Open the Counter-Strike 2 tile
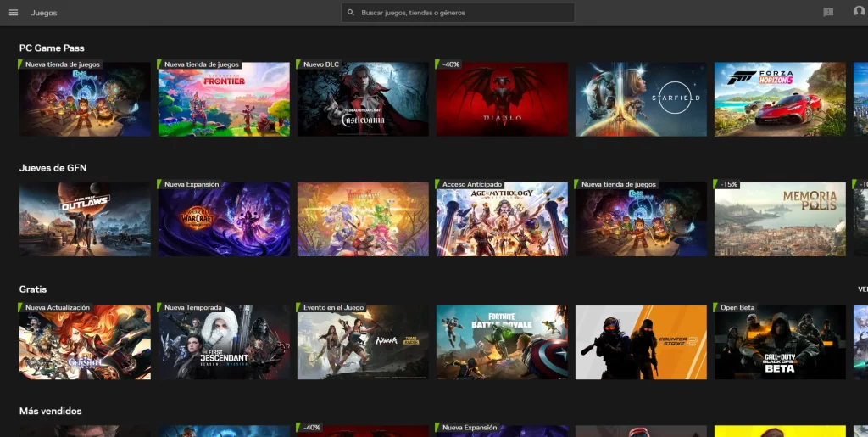The image size is (868, 437). point(641,342)
